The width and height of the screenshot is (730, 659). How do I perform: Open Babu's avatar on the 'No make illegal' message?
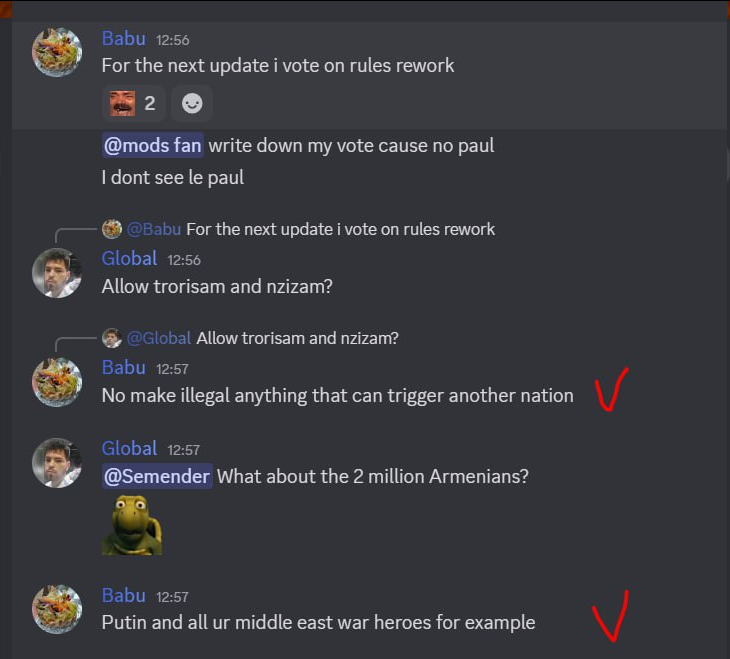[x=57, y=382]
